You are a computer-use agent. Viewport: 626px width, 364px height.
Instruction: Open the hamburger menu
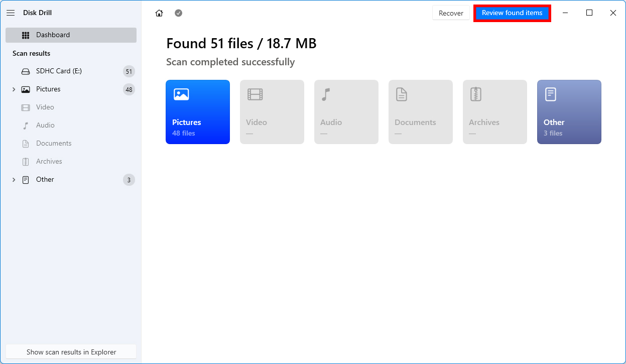(11, 13)
